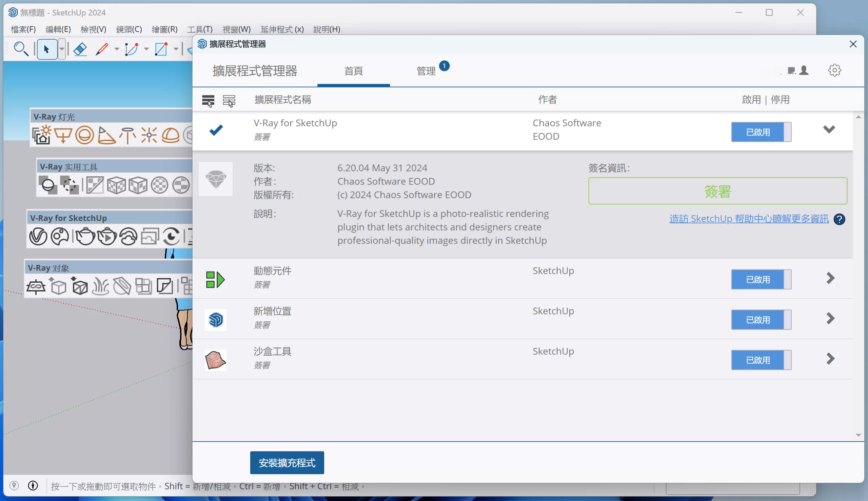Open SketchUp help center link
The width and height of the screenshot is (868, 501).
[749, 219]
